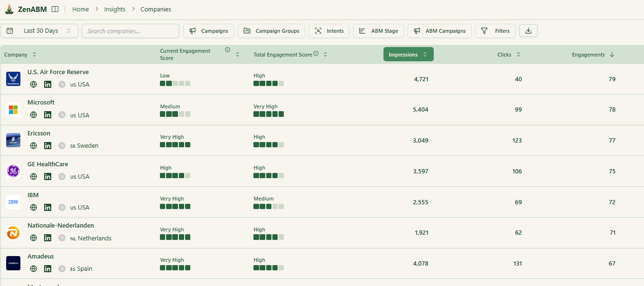
Task: Click the grayed HubSpot icon for Ericsson
Action: click(x=62, y=145)
